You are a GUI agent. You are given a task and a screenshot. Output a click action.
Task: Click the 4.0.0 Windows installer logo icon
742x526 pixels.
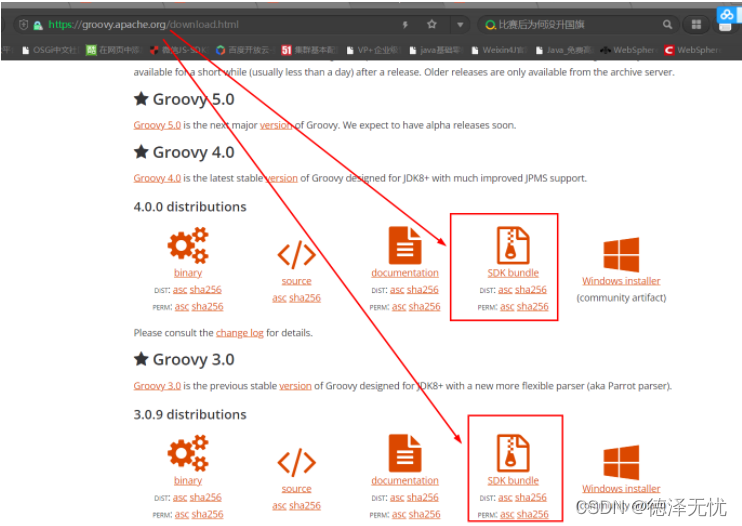point(621,254)
